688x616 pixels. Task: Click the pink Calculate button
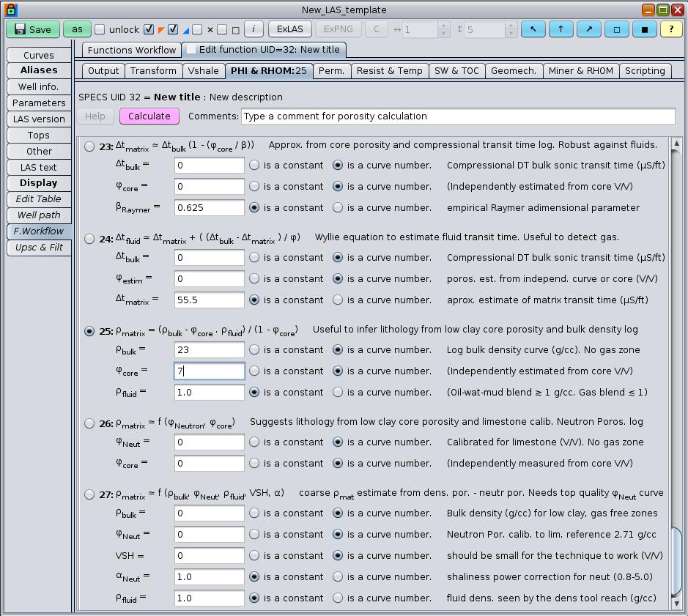[149, 116]
